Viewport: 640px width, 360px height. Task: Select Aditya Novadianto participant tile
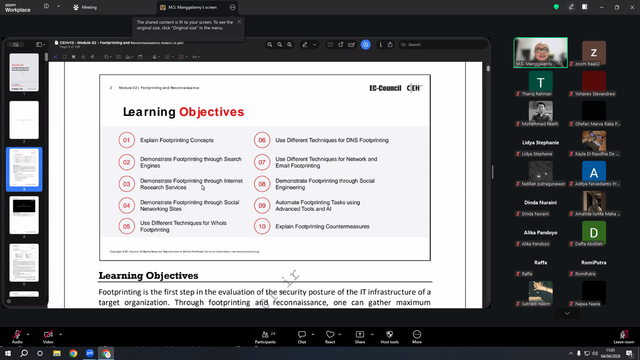click(594, 173)
